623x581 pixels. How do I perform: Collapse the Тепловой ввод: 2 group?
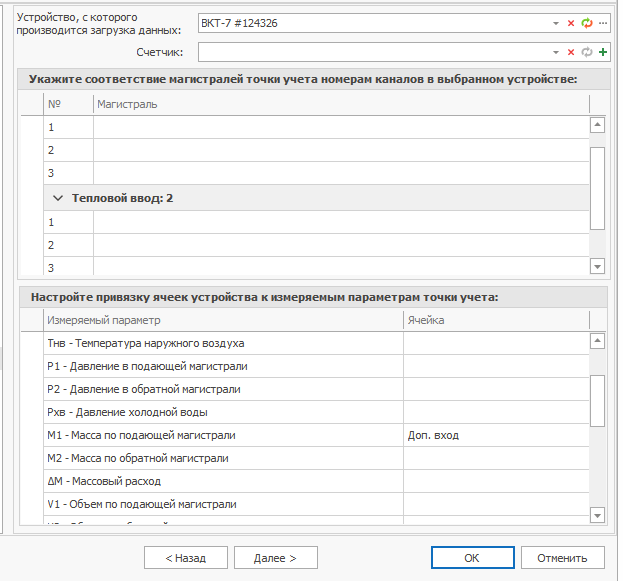pyautogui.click(x=58, y=199)
